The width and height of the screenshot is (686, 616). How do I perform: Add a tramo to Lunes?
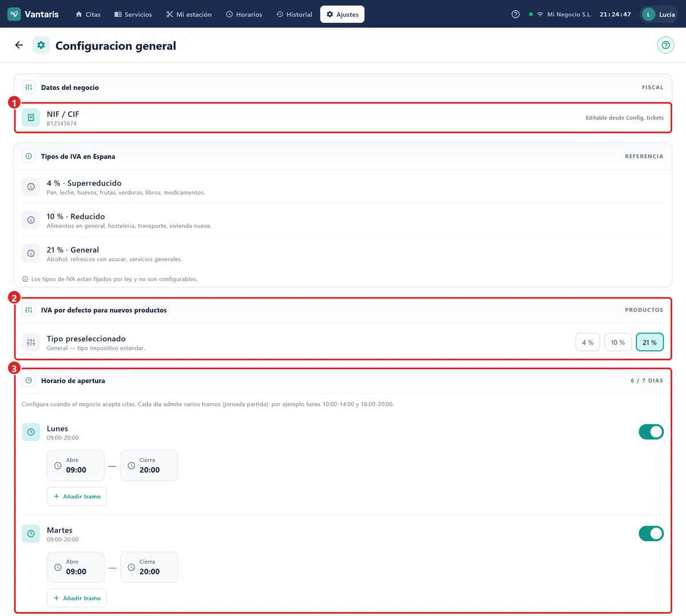click(x=77, y=497)
